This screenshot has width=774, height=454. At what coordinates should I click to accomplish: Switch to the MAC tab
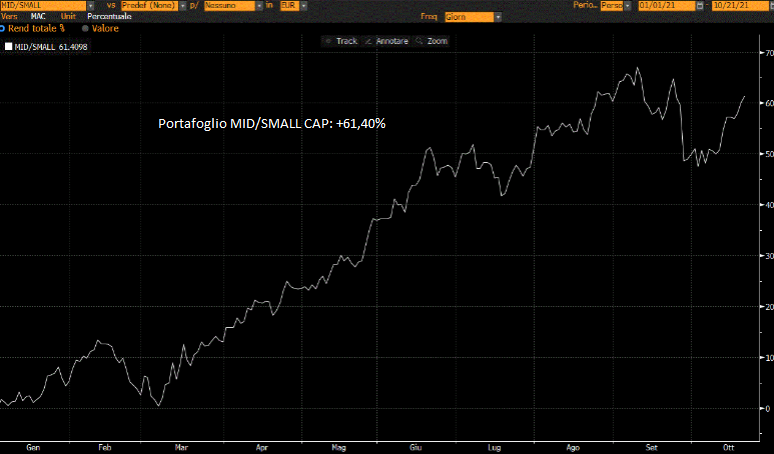point(38,17)
